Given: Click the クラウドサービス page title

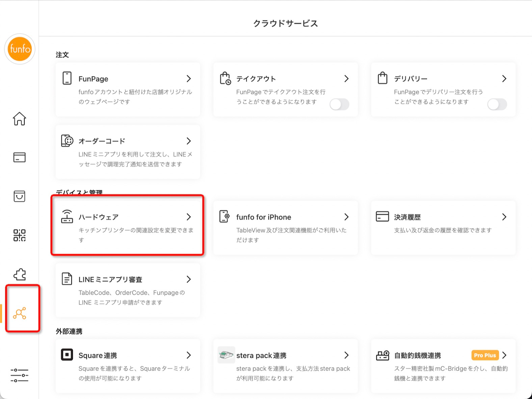Looking at the screenshot, I should pyautogui.click(x=286, y=23).
